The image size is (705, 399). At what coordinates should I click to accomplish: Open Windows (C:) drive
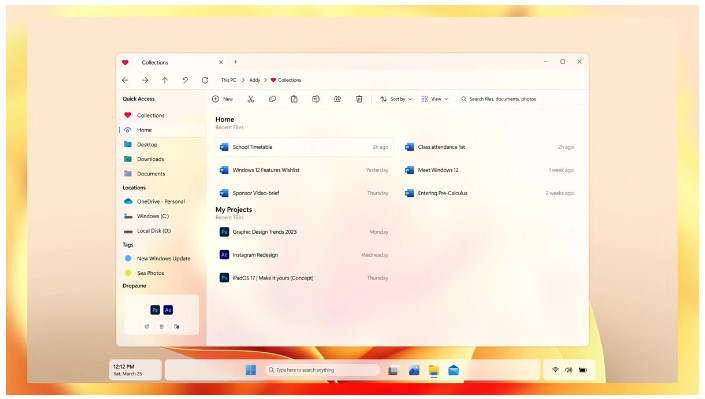161,216
